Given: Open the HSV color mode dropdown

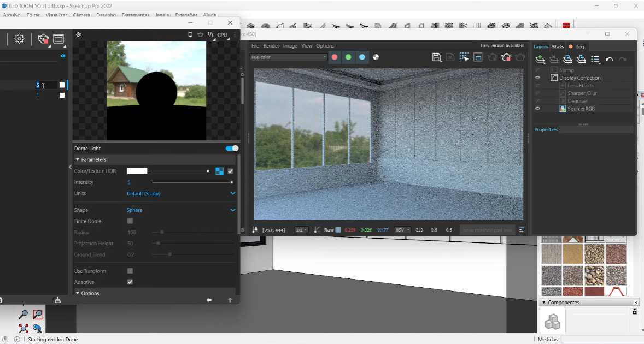Looking at the screenshot, I should [402, 230].
